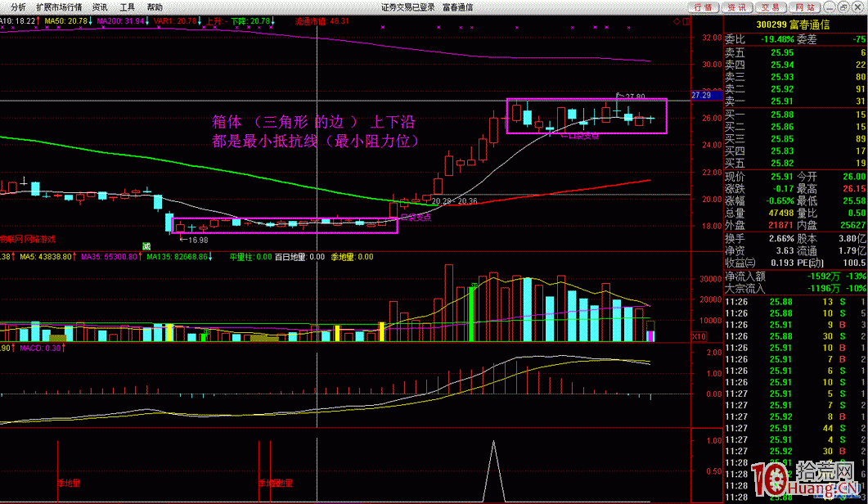This screenshot has height=504, width=868.
Task: Open the 扩展市场行情 menu
Action: (x=59, y=7)
